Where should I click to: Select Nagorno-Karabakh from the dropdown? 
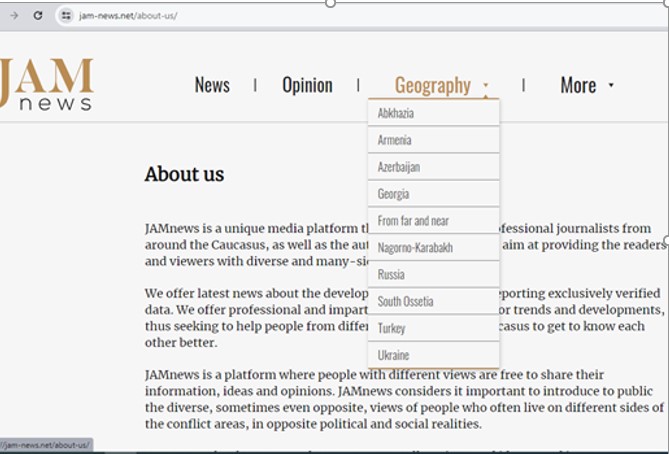[x=415, y=248]
